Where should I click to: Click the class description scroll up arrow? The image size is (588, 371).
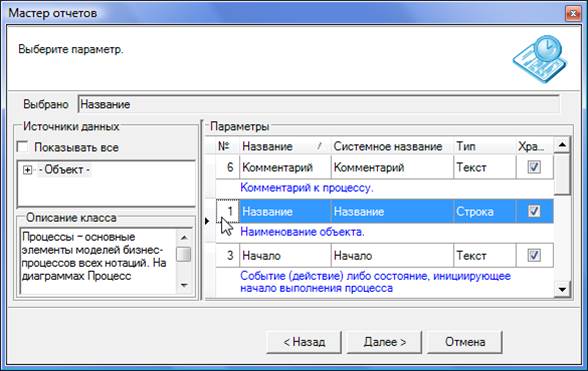click(184, 237)
